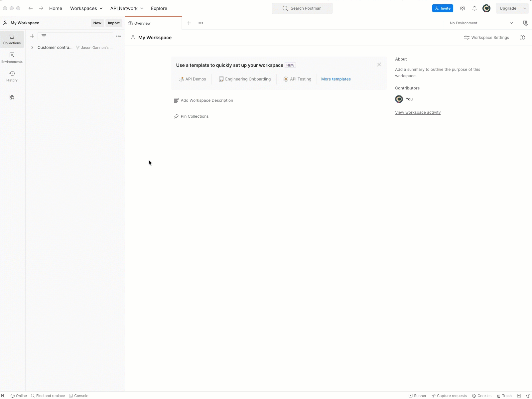Open API Network dropdown menu
The image size is (532, 399).
point(127,8)
